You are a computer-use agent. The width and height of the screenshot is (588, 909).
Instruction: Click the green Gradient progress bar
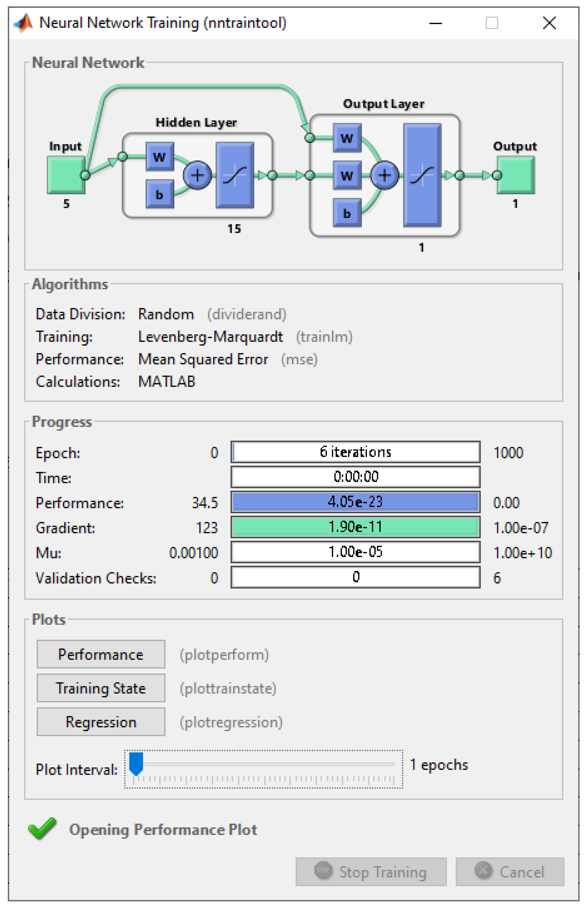tap(355, 527)
